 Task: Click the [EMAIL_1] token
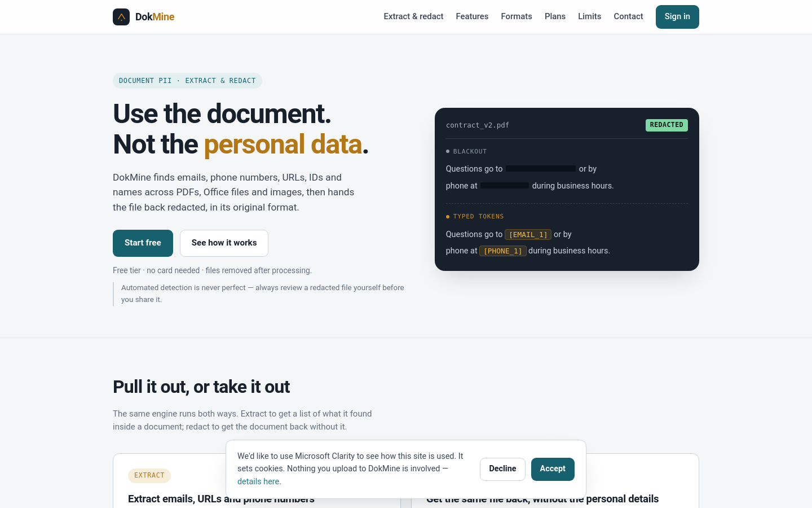tap(528, 234)
